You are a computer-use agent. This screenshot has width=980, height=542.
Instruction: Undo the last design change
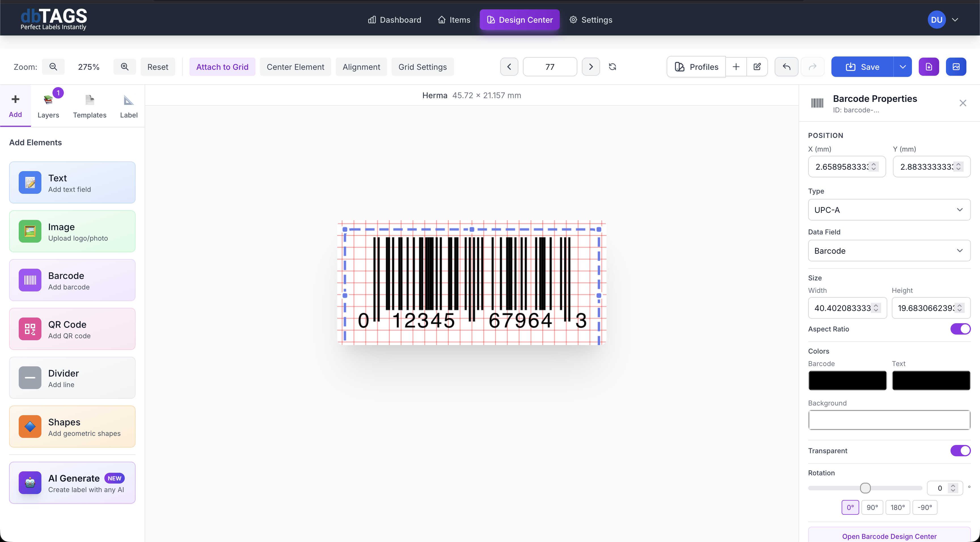[786, 67]
